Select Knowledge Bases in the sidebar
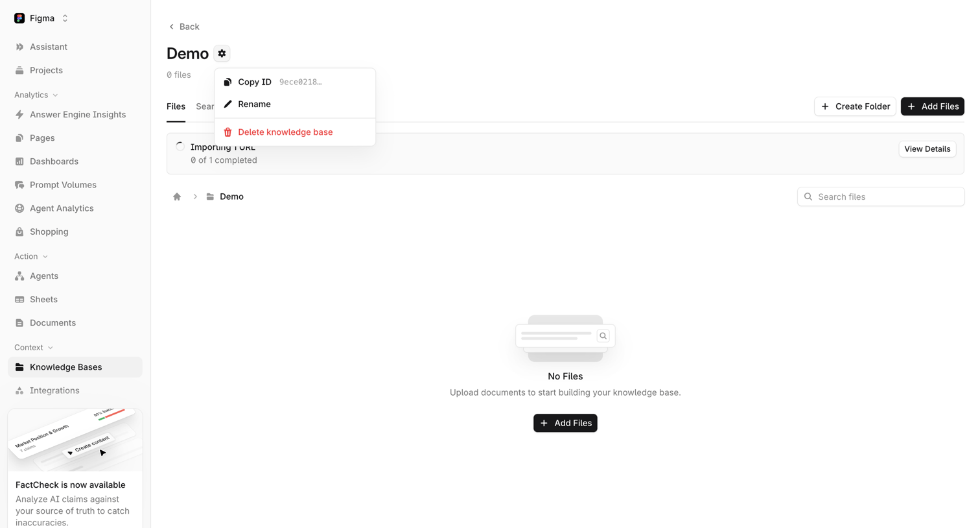Screen dimensions: 980x528 75,367
